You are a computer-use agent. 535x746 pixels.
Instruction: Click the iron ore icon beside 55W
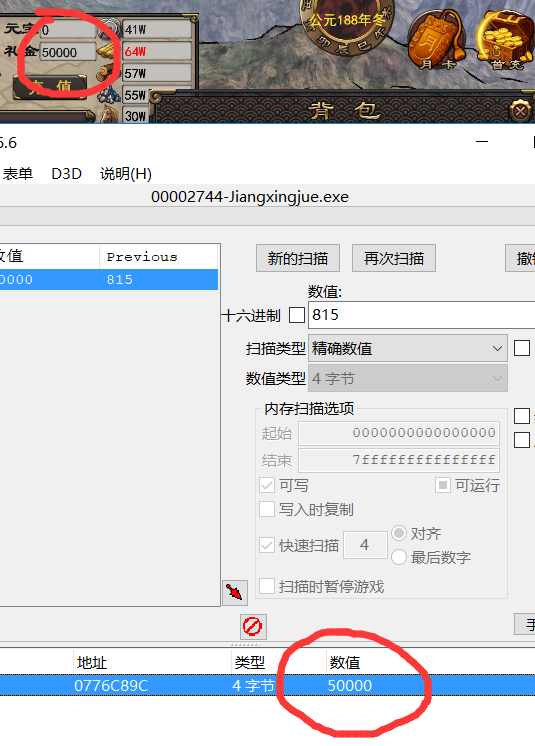108,95
